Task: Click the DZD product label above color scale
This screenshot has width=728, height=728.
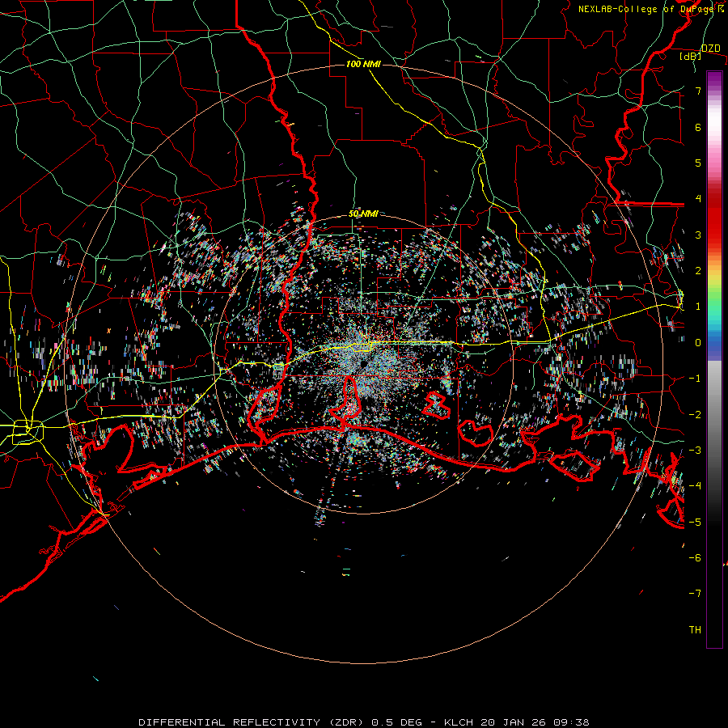Action: pyautogui.click(x=710, y=49)
